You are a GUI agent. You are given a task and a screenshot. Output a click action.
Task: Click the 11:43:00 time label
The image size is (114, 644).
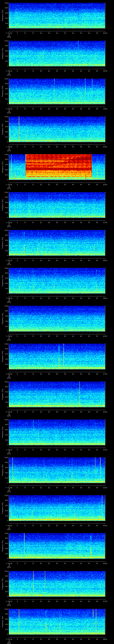(9, 487)
